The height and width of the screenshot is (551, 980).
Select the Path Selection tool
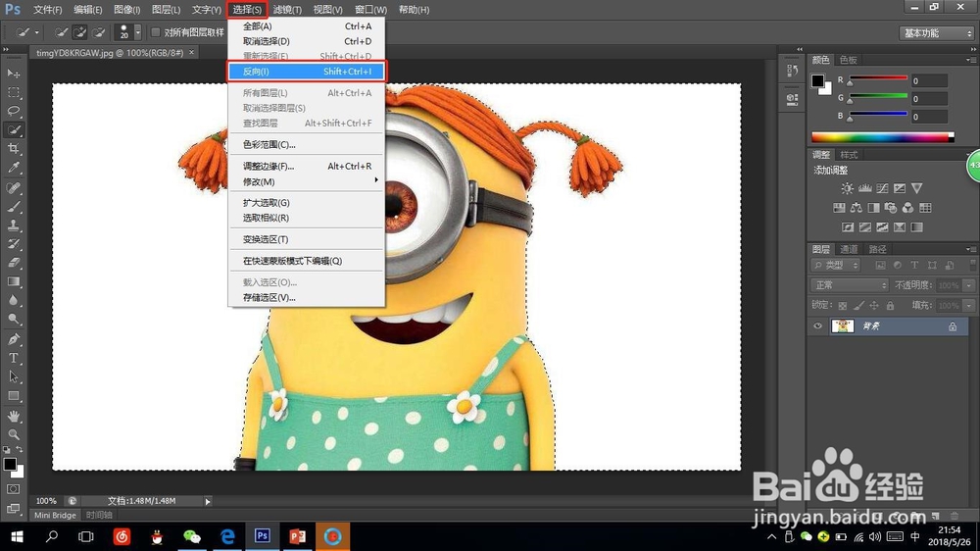(13, 377)
